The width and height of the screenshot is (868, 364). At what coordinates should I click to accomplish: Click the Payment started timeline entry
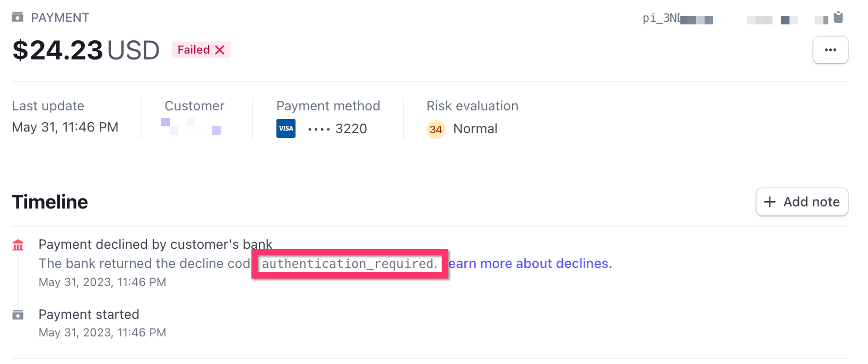point(89,315)
